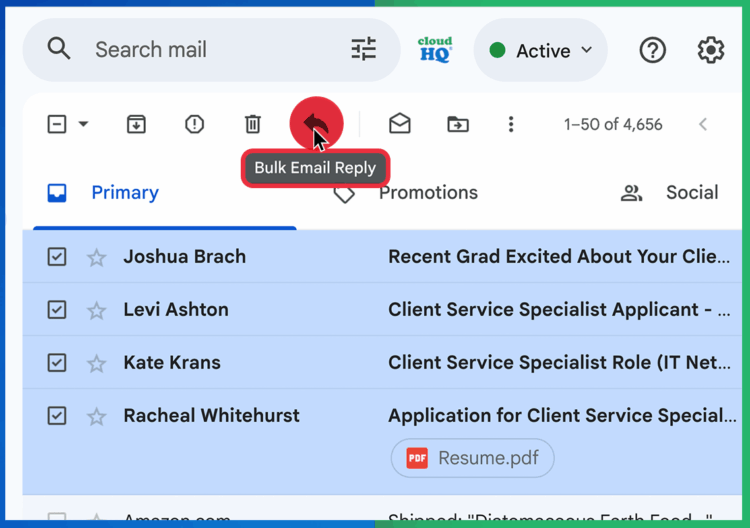
Task: Deselect the Racheal Whitehurst email checkbox
Action: click(x=57, y=415)
